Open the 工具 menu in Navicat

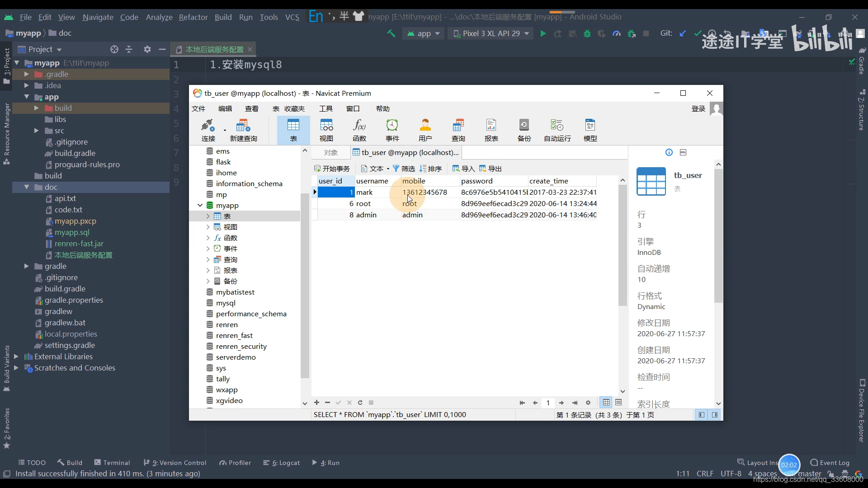(326, 108)
